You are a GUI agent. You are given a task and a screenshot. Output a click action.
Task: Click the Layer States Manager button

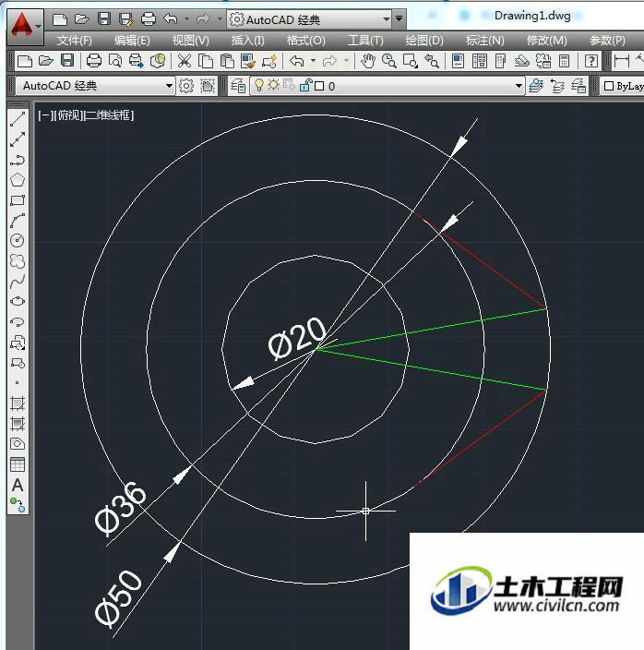(578, 86)
